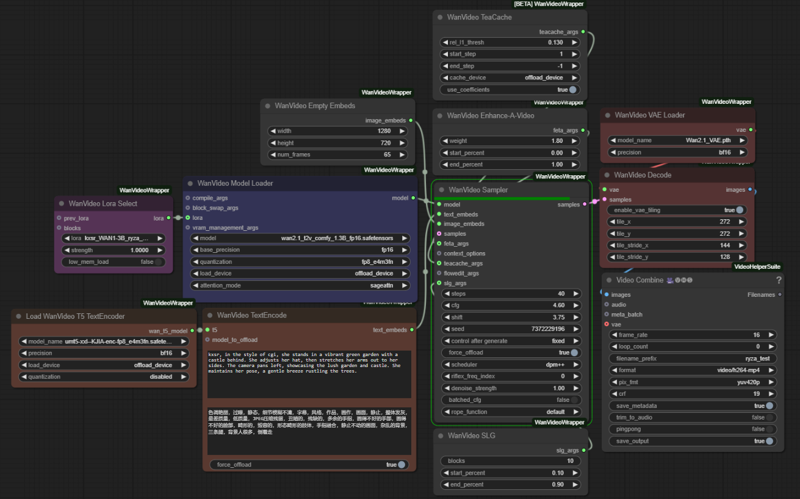Collapse the WanVideo Sampler node via title dot
800x499 pixels.
(x=441, y=189)
